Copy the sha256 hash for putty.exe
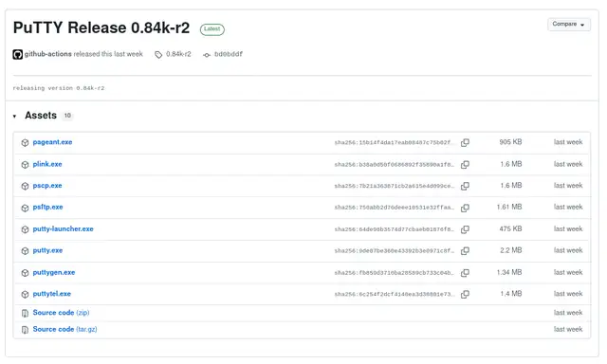 [465, 251]
